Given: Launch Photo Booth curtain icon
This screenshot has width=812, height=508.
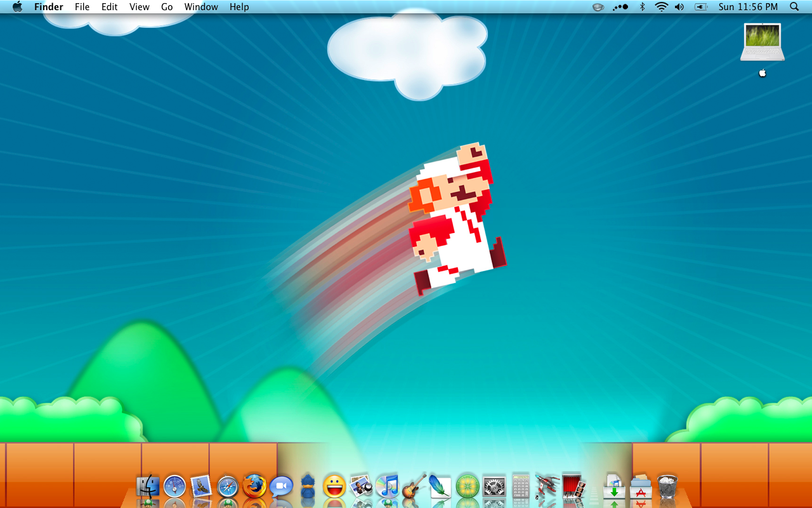Looking at the screenshot, I should click(x=573, y=486).
